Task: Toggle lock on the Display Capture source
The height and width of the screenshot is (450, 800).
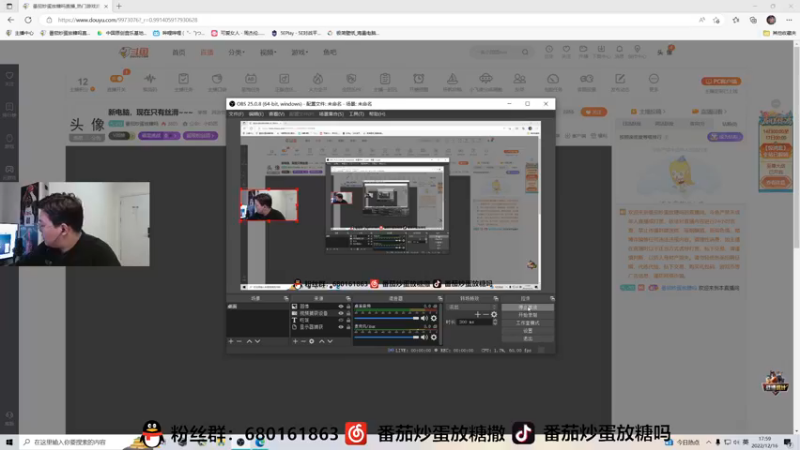Action: [x=348, y=327]
